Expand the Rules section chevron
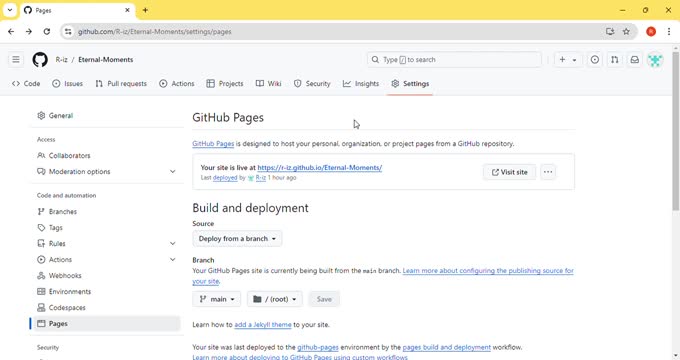This screenshot has height=360, width=680. pos(173,243)
